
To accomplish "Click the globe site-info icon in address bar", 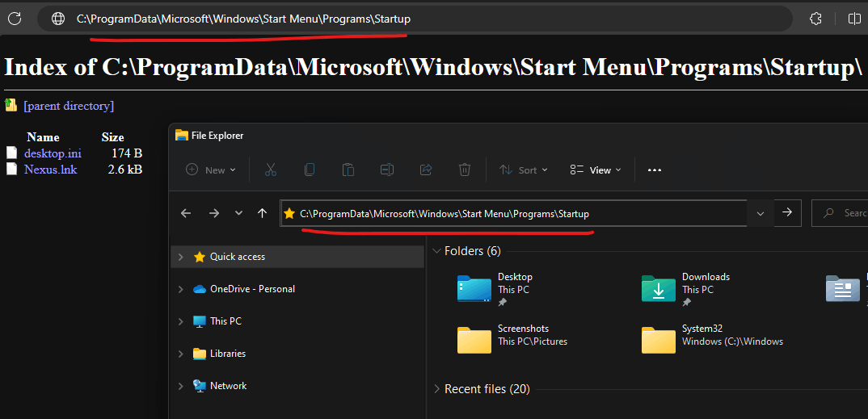I will coord(58,19).
